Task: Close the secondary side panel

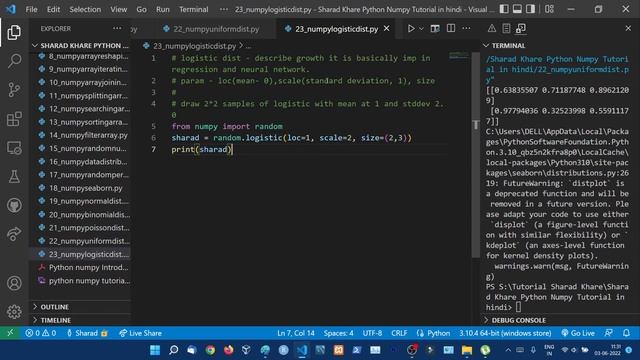Action: (628, 29)
